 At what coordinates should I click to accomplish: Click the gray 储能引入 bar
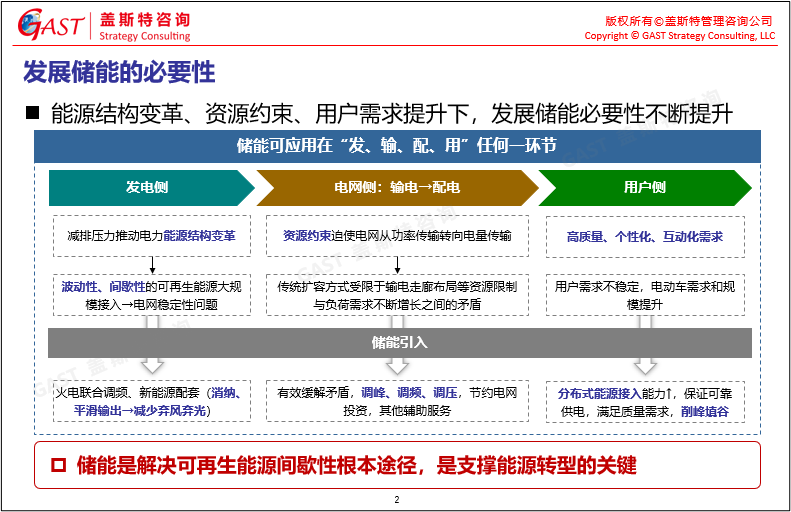[x=399, y=342]
